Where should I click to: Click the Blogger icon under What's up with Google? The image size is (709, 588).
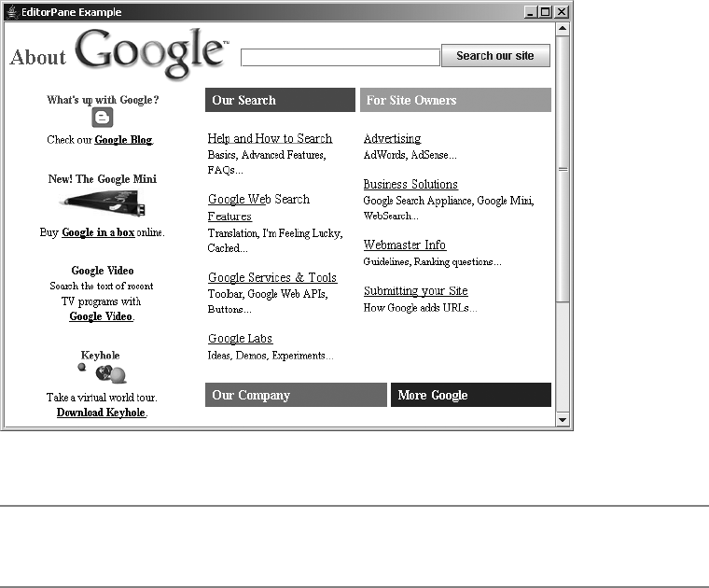coord(103,118)
